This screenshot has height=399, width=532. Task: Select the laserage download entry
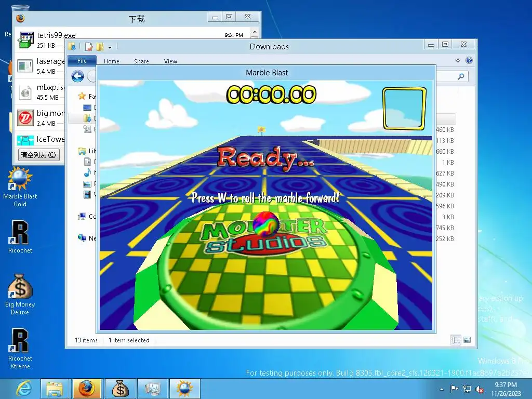tap(40, 66)
